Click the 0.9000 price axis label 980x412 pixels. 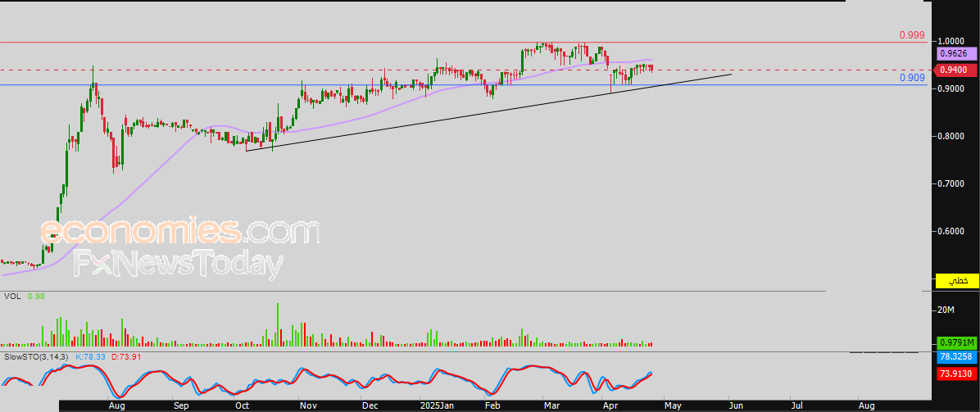952,88
